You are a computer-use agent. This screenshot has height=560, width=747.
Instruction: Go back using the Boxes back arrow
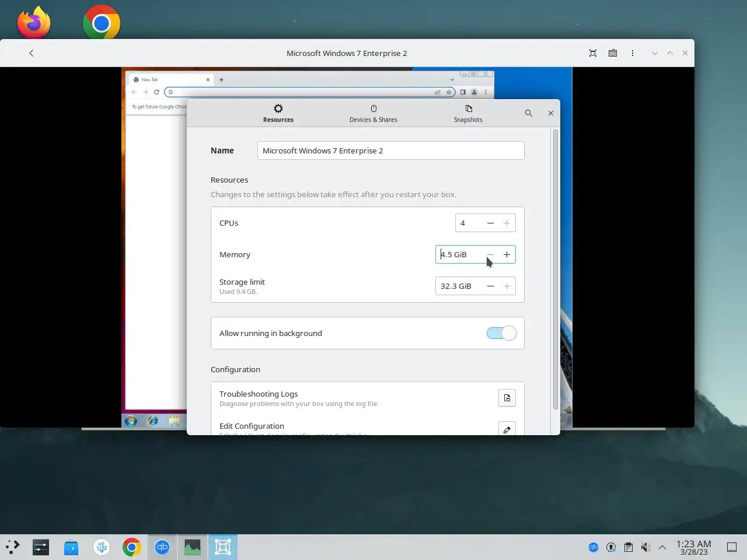pos(32,53)
